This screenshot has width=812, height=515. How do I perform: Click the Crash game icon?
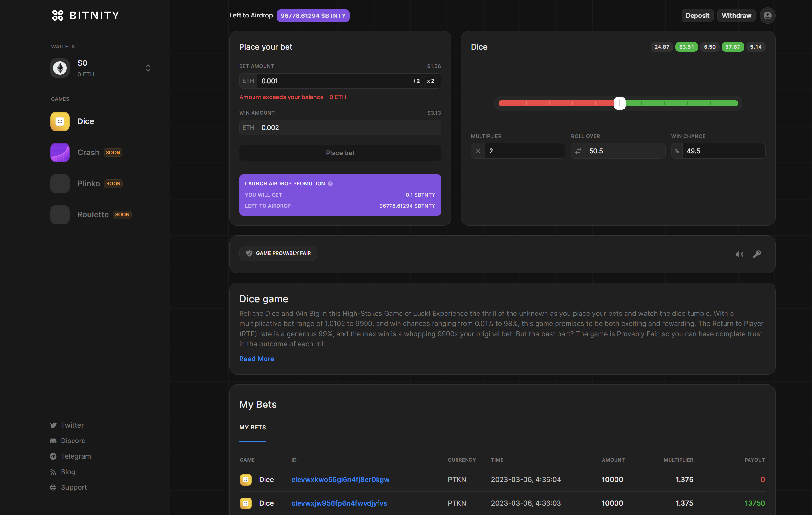[60, 153]
